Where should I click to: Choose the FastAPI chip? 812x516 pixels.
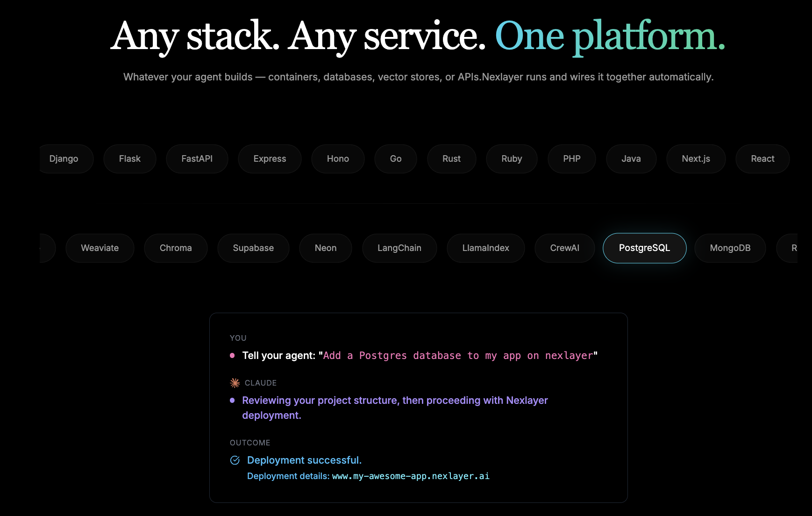(x=197, y=159)
